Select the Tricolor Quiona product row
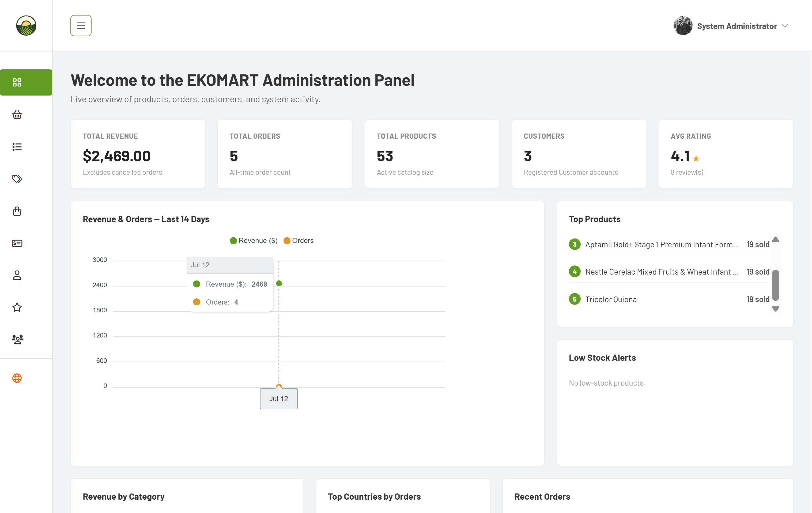 coord(669,299)
